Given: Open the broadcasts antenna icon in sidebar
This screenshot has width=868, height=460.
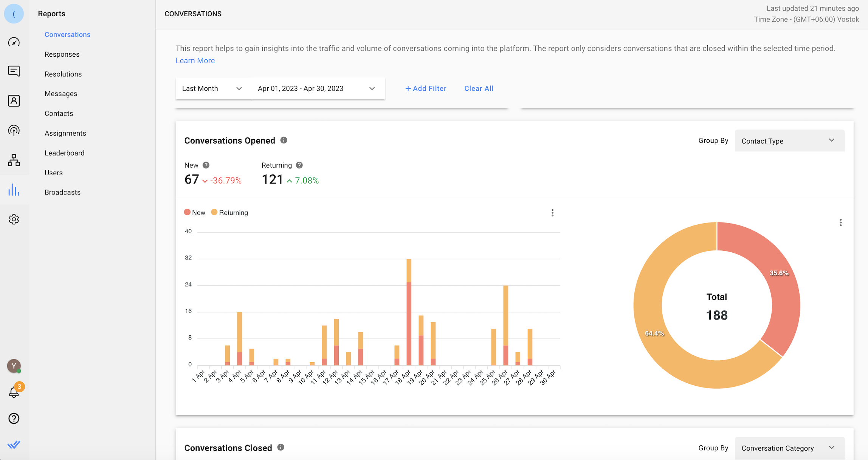Looking at the screenshot, I should (x=14, y=131).
